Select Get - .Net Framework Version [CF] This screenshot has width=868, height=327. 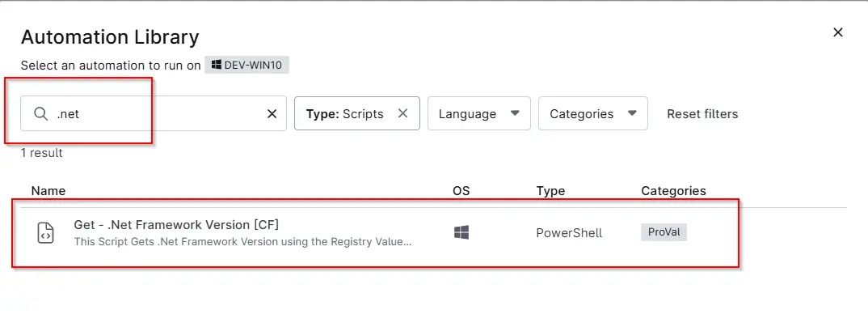[x=176, y=224]
